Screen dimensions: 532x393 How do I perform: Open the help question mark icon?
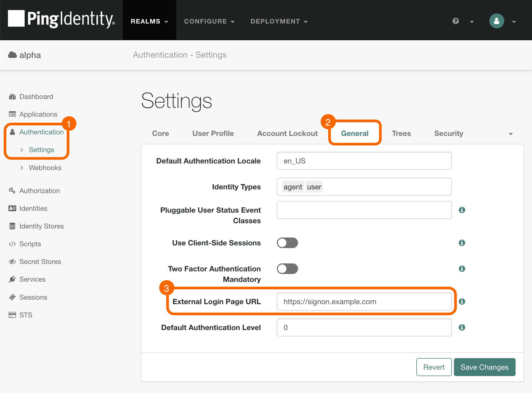(455, 21)
